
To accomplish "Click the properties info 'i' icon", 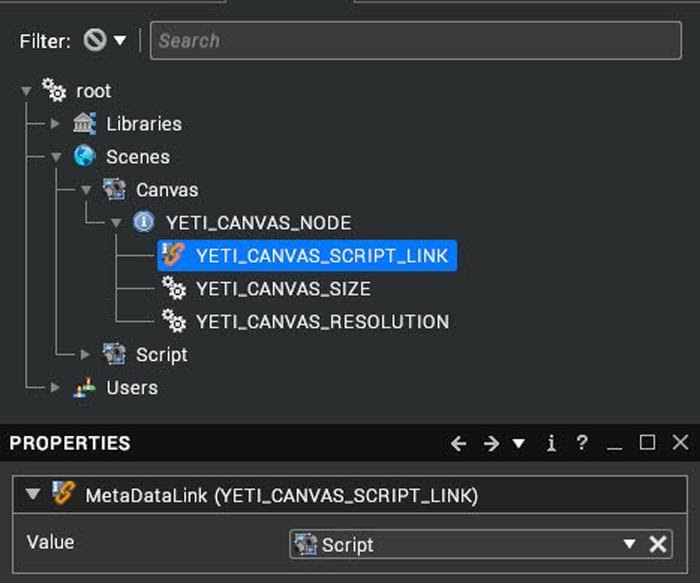I will click(x=551, y=443).
